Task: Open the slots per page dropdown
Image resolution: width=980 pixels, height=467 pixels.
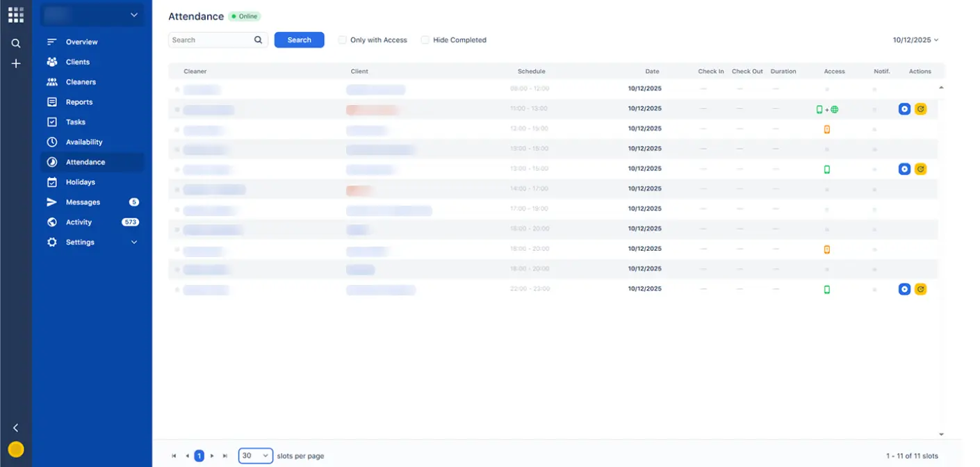Action: (x=255, y=456)
